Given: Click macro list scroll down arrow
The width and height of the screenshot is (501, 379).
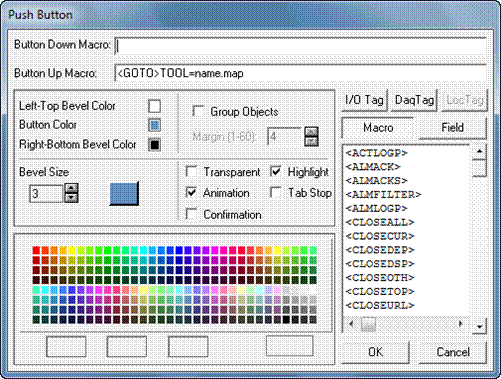Looking at the screenshot, I should point(479,326).
